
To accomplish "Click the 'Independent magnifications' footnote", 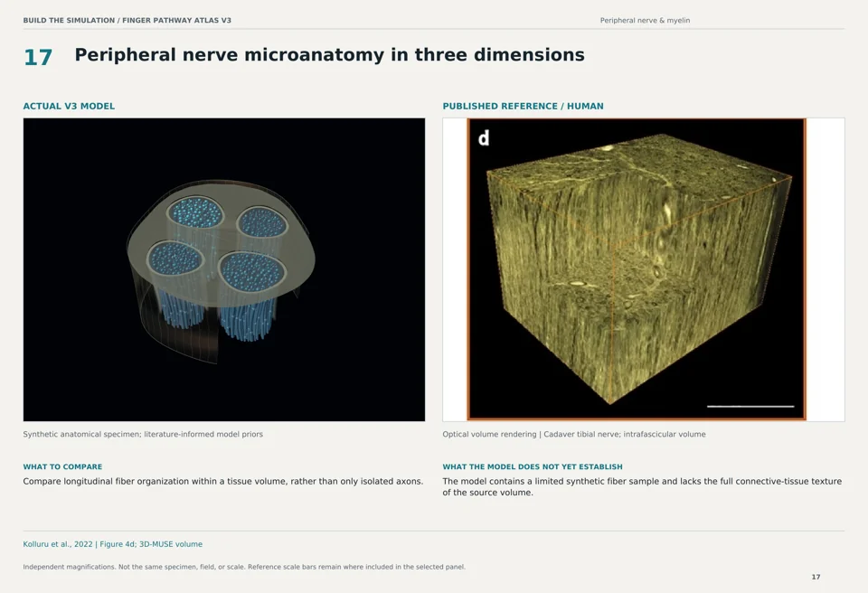I will (x=244, y=567).
